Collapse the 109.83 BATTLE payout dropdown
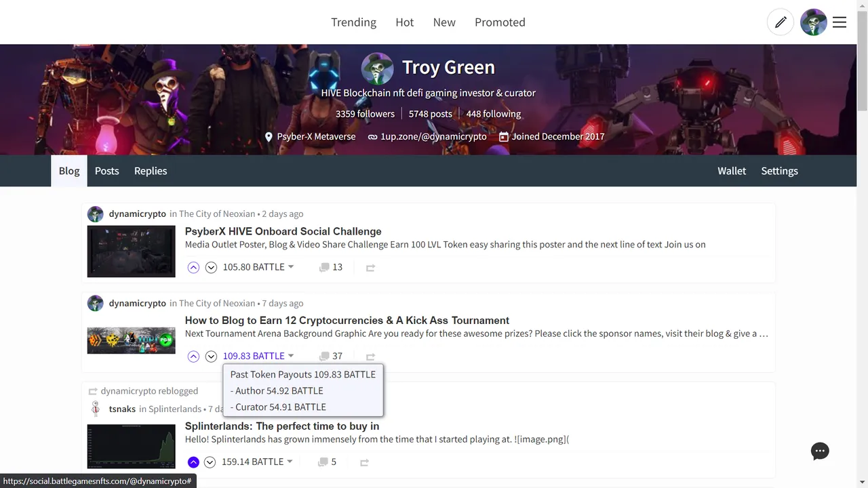868x488 pixels. pos(258,356)
